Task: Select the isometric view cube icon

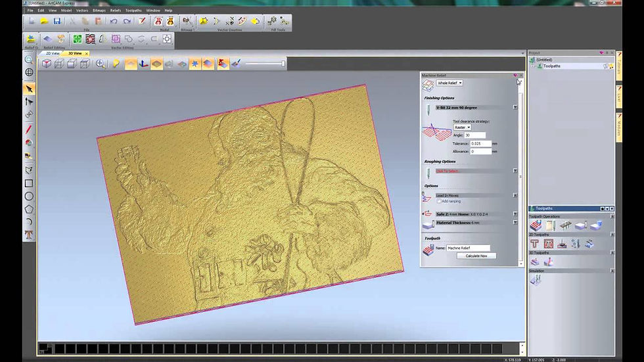Action: (47, 64)
